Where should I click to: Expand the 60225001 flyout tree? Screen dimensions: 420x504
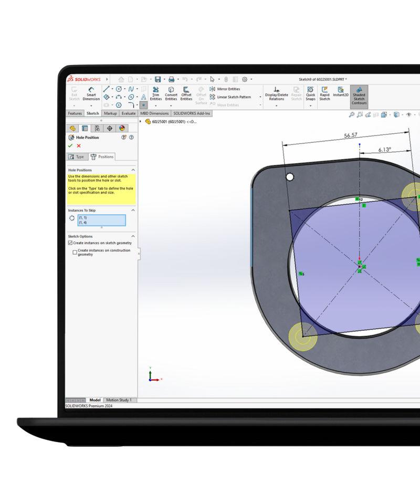tap(140, 121)
